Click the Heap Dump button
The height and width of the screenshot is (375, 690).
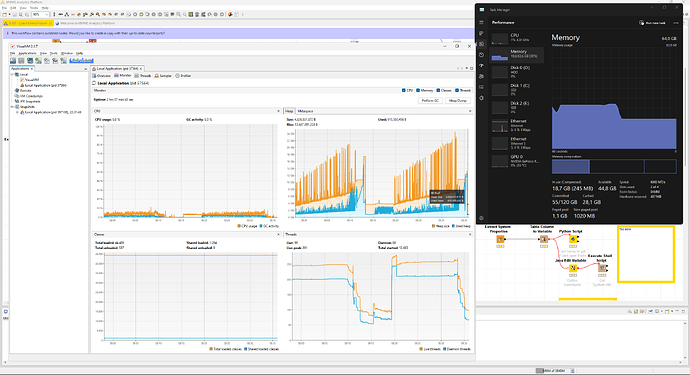(x=458, y=100)
